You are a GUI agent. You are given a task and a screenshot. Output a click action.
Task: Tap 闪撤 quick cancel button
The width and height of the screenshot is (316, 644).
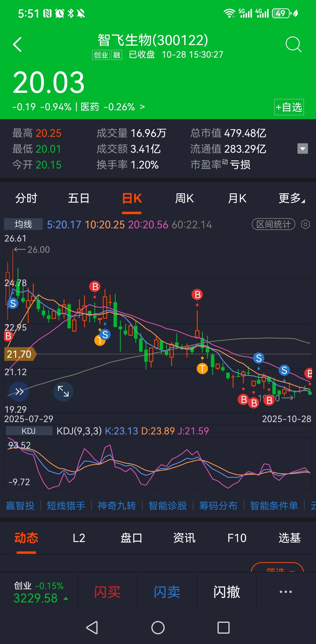pos(227,592)
